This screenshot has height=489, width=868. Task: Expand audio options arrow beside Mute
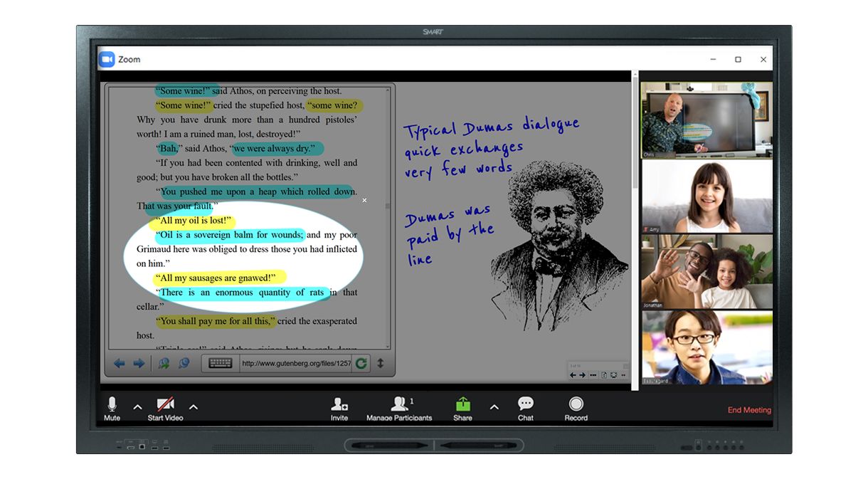(x=137, y=407)
